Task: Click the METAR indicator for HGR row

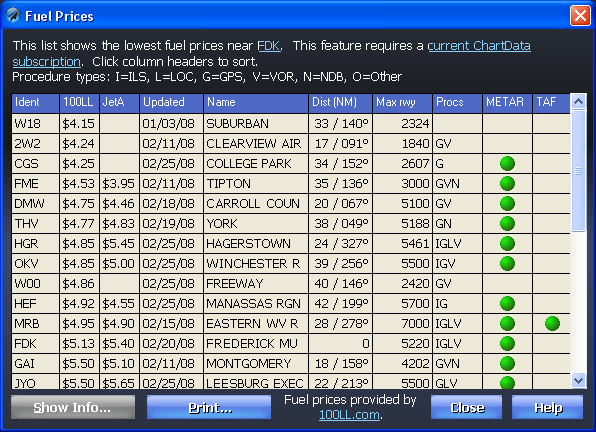Action: (507, 244)
